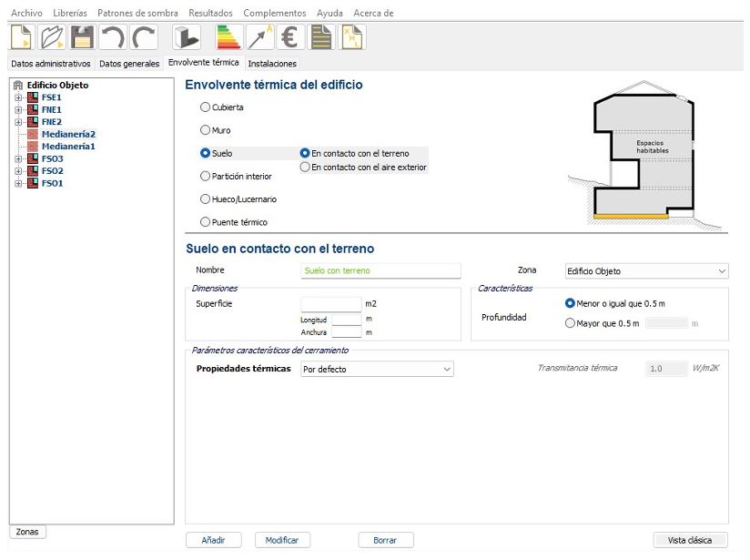Select 'Mayor que 0.5 m' depth option

tap(571, 323)
